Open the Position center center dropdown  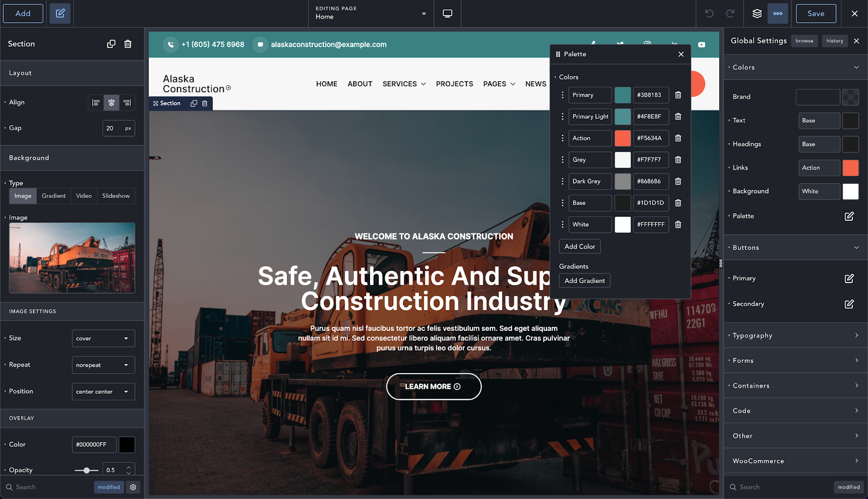[103, 392]
